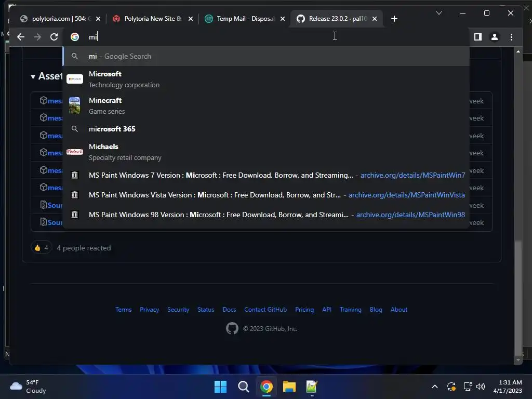Click the thumbs up reaction button
Viewport: 532px width, 399px height.
41,248
